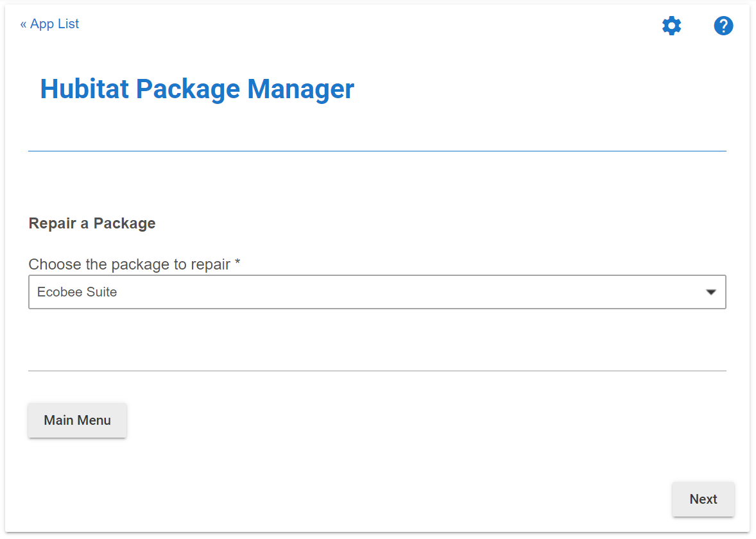Return to the Main Menu
Screen dimensions: 756x539
tap(77, 420)
